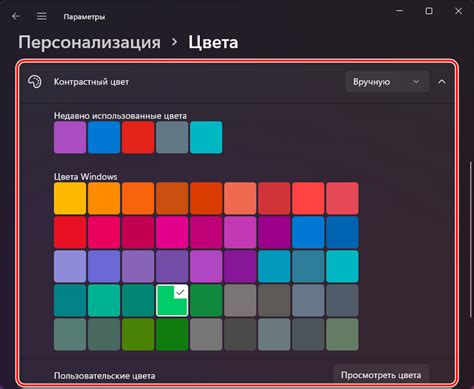Choose the medium gray swatch right of dark green

pos(206,334)
